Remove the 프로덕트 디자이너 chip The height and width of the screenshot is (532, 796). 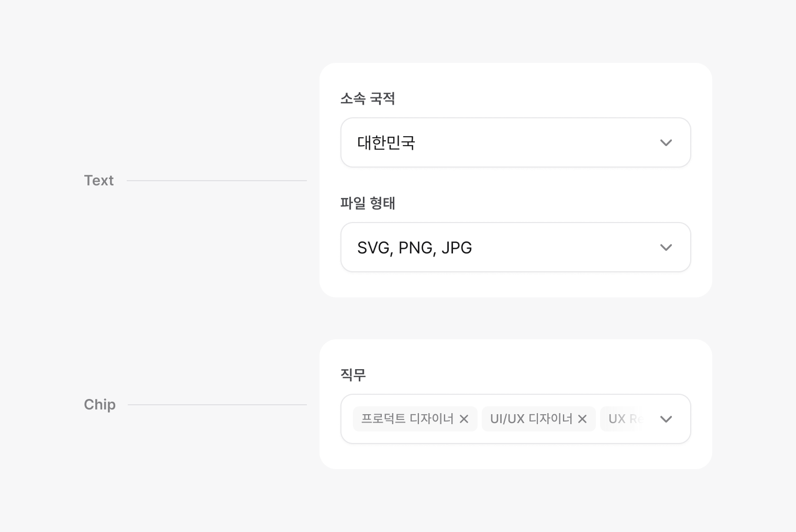pos(464,419)
